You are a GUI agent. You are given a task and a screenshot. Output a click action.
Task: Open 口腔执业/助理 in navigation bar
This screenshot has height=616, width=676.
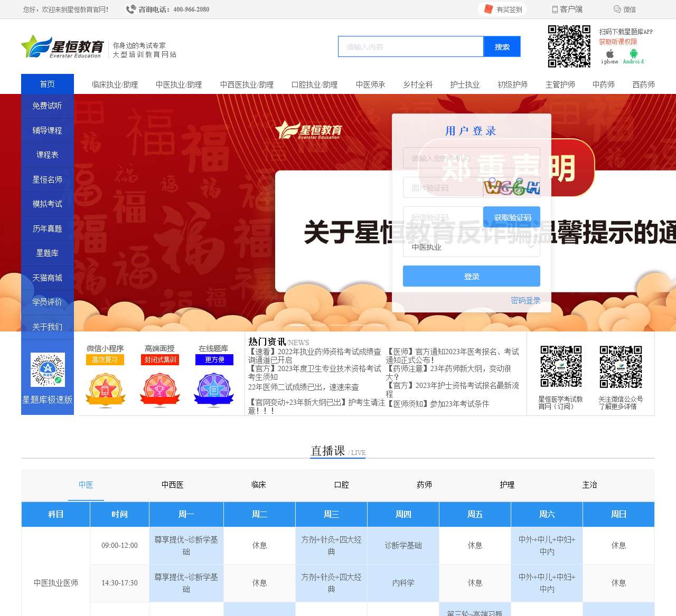click(x=314, y=84)
